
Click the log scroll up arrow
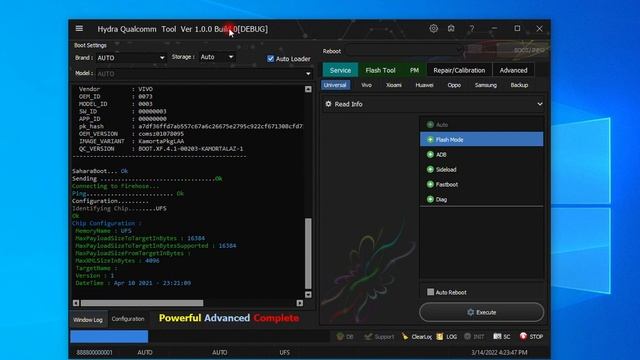pos(308,89)
